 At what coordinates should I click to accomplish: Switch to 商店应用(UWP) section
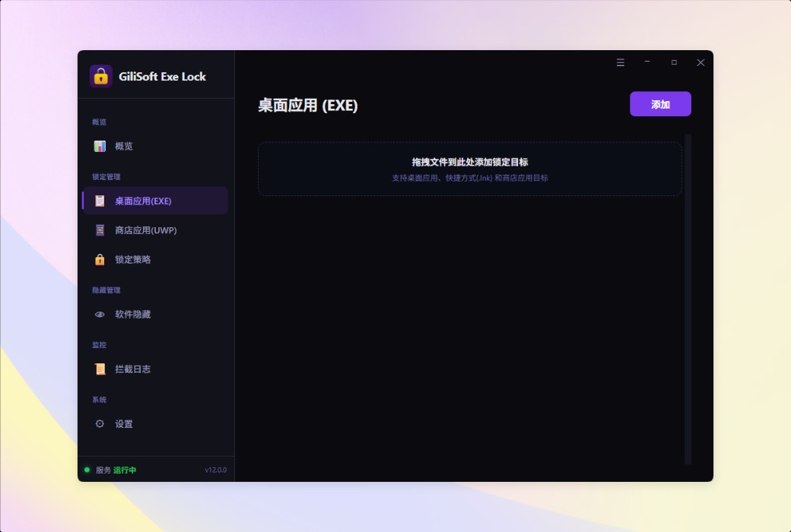tap(146, 230)
